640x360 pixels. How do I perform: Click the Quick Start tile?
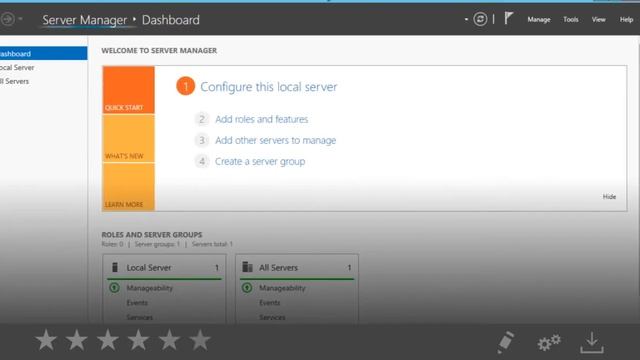click(x=129, y=90)
